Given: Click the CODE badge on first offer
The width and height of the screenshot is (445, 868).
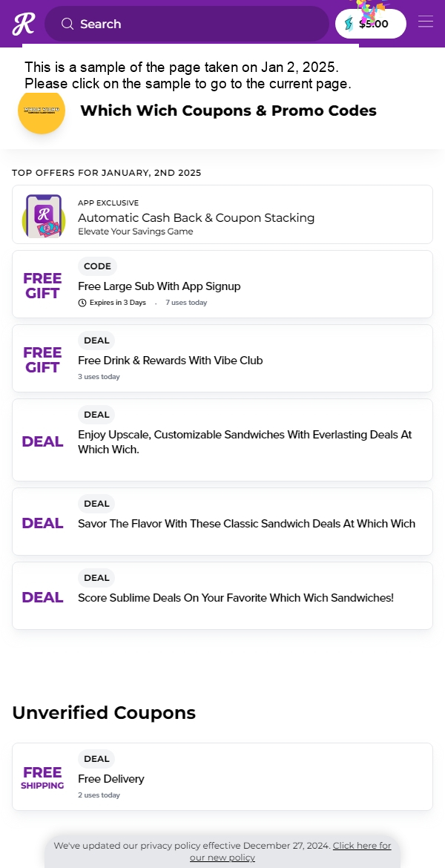Looking at the screenshot, I should point(97,266).
